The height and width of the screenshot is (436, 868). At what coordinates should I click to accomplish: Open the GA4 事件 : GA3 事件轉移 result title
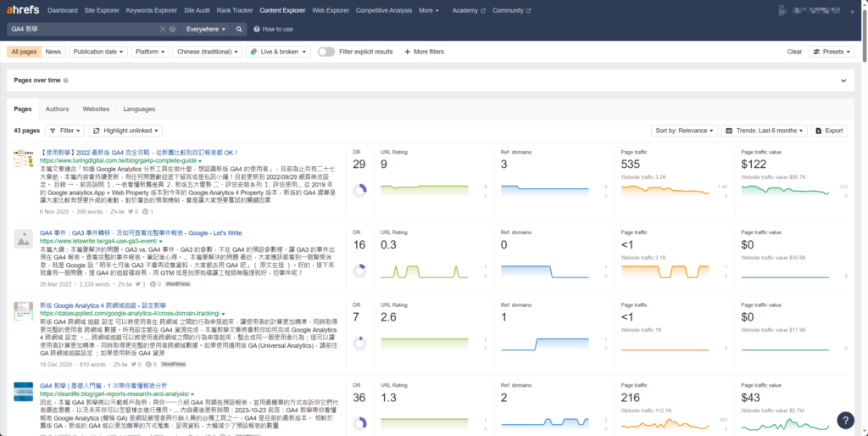click(x=141, y=233)
